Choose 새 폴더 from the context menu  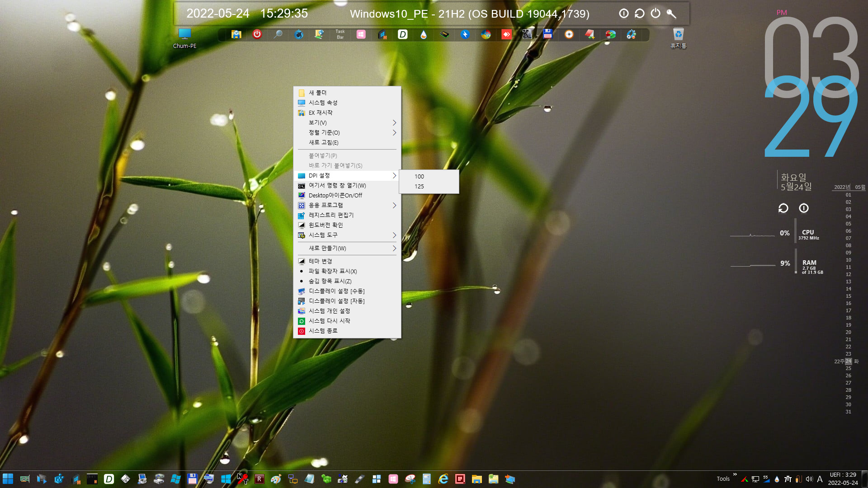click(347, 93)
